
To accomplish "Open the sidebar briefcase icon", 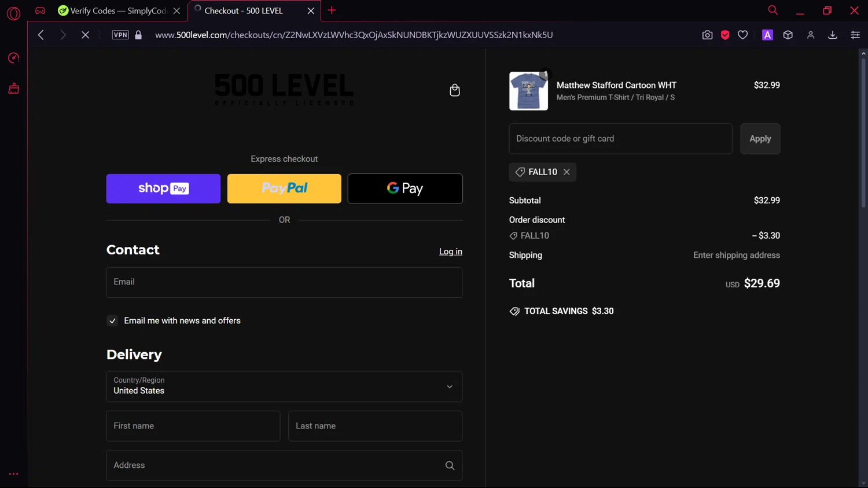I will tap(13, 88).
